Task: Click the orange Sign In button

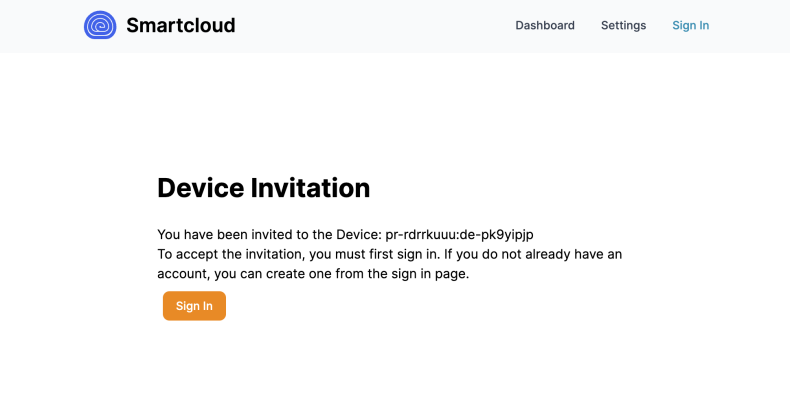Action: 194,306
